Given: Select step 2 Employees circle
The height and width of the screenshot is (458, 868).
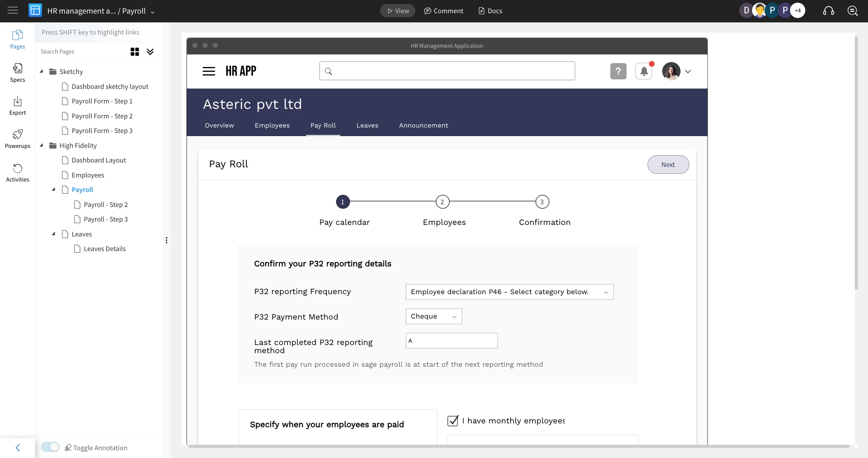Looking at the screenshot, I should point(442,202).
